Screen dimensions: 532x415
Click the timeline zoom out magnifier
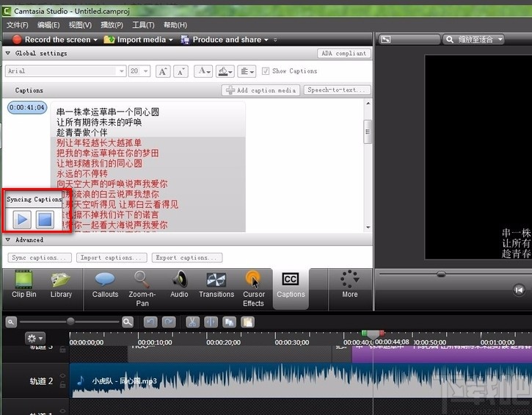11,322
